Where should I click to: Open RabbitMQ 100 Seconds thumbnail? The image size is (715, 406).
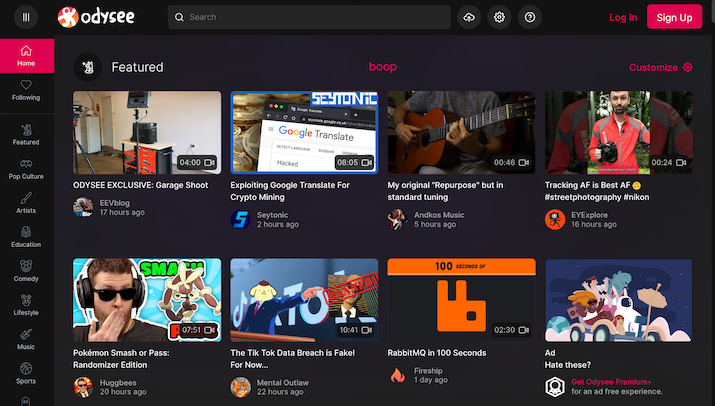(461, 300)
